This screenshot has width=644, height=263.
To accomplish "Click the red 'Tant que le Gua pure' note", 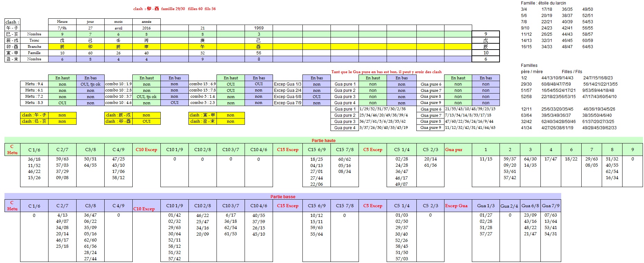I will [x=386, y=72].
